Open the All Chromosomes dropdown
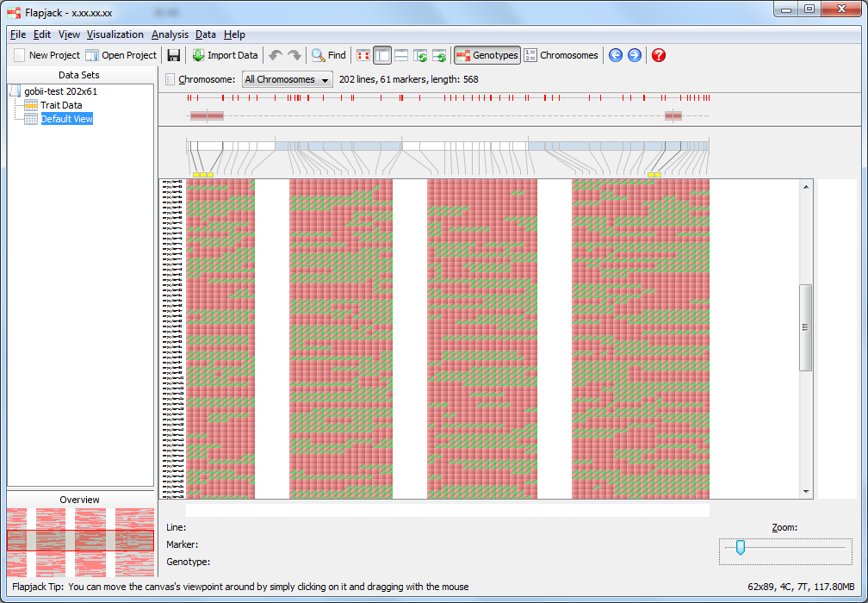The image size is (868, 603). click(288, 80)
